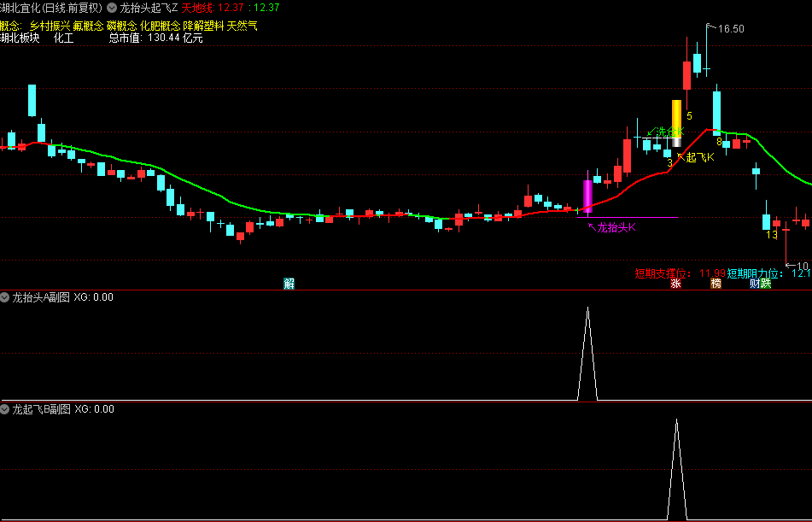Click the orange 榜 event marker
This screenshot has height=522, width=812.
[716, 283]
